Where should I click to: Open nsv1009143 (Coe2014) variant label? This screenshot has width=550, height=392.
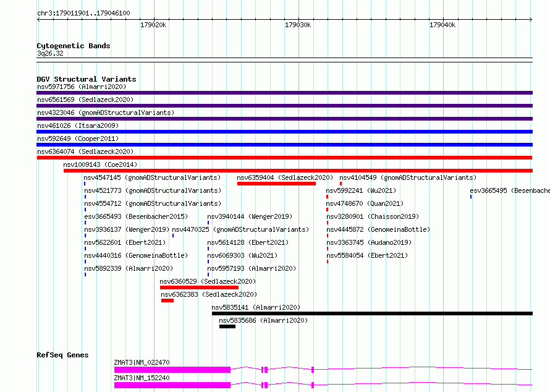click(100, 164)
